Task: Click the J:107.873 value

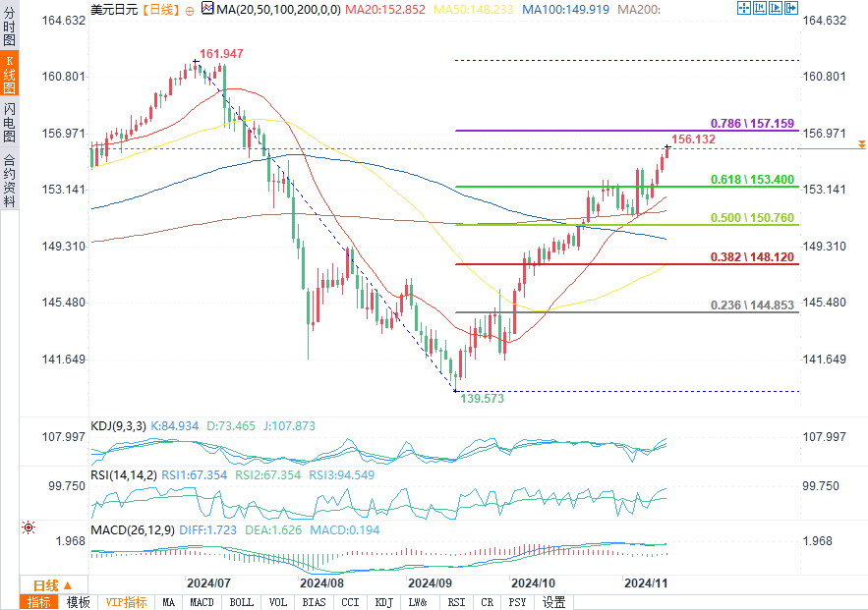Action: (x=289, y=426)
